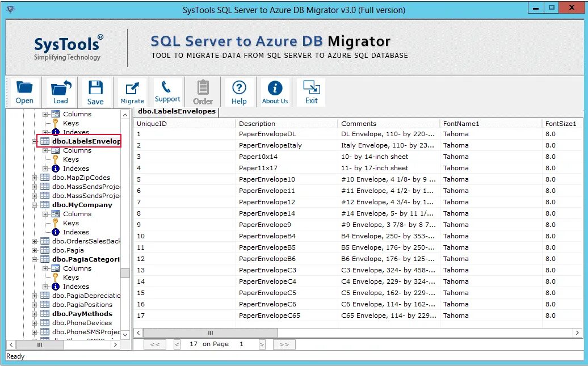This screenshot has height=366, width=588.
Task: Click the PaperEnvelopeC65 cell
Action: [287, 315]
